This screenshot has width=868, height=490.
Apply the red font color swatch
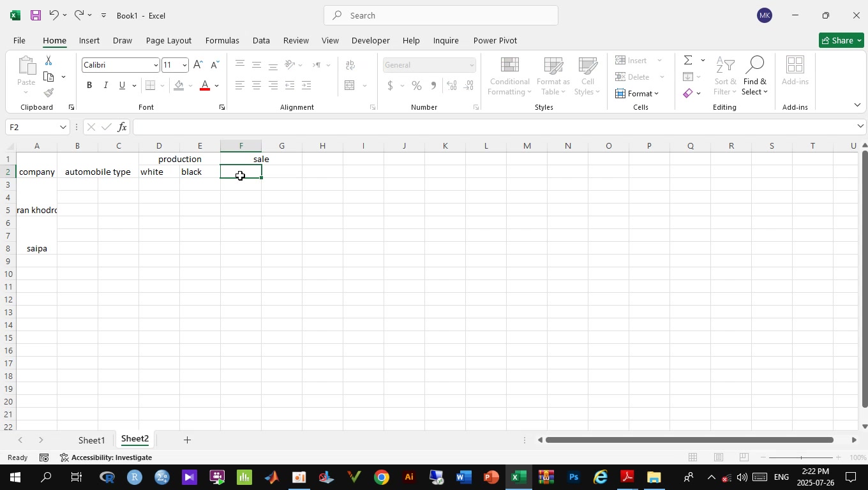[205, 85]
